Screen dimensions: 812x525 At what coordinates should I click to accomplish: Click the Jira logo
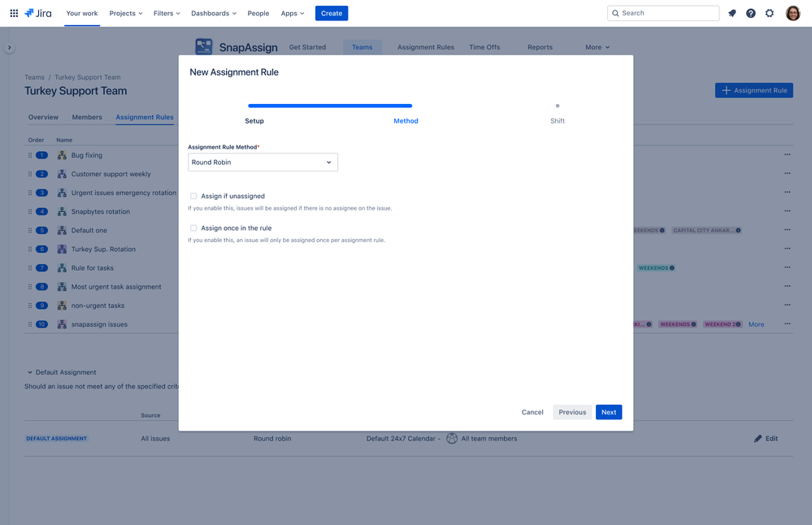pyautogui.click(x=38, y=13)
